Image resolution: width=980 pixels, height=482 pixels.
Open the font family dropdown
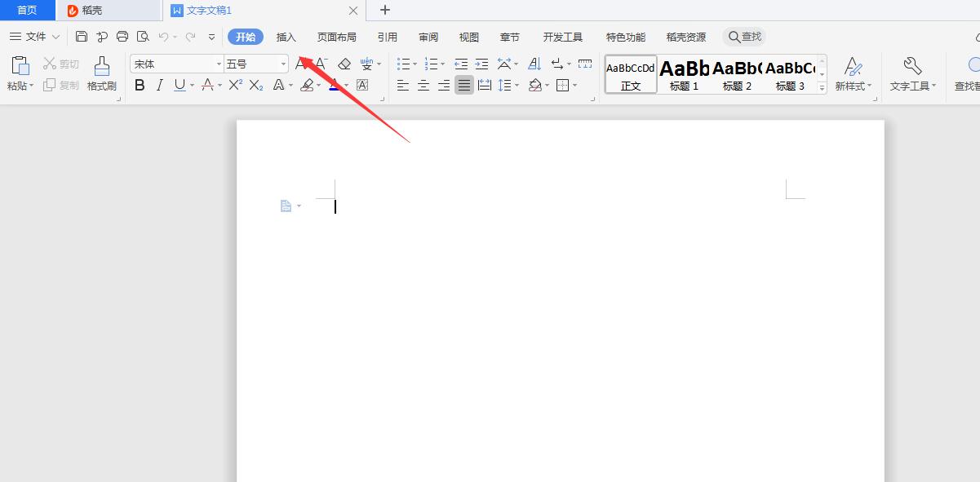tap(218, 63)
